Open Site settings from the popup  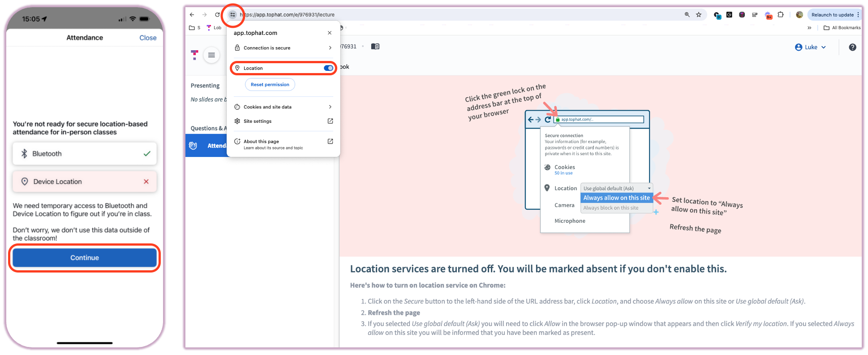coord(283,121)
